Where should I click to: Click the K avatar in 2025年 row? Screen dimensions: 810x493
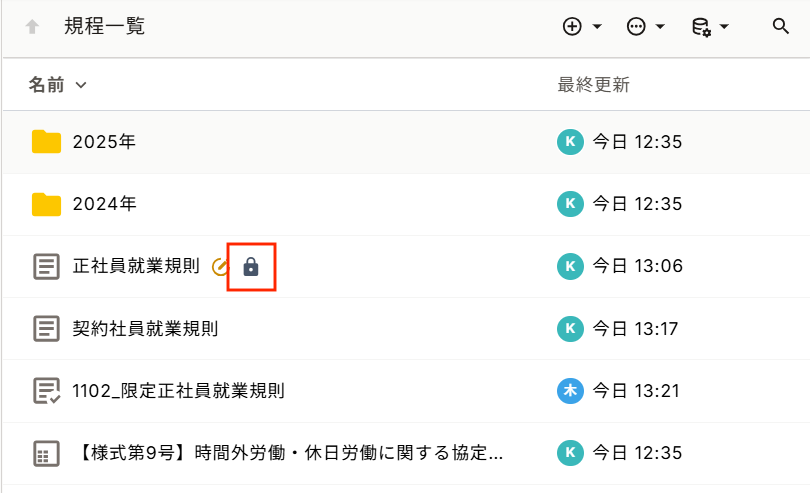pos(569,142)
